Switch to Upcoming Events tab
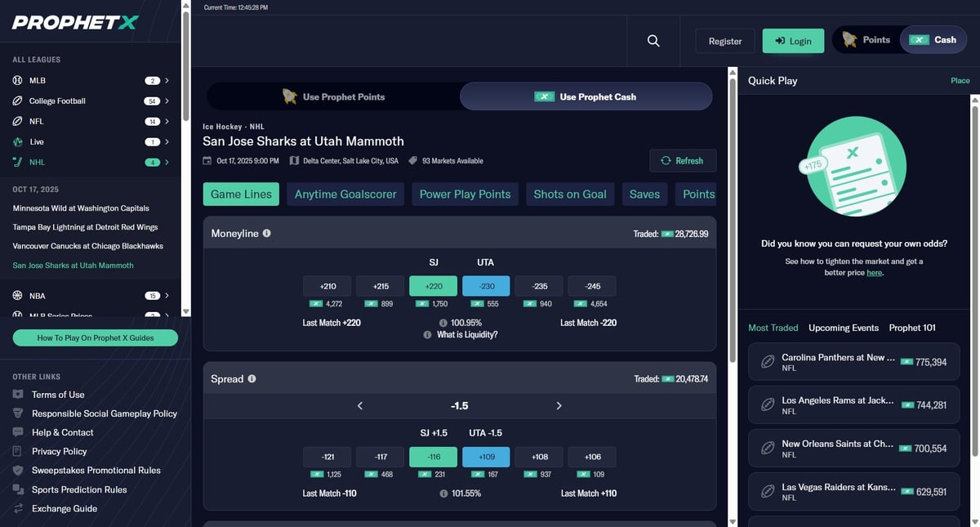The width and height of the screenshot is (980, 527). click(x=844, y=328)
